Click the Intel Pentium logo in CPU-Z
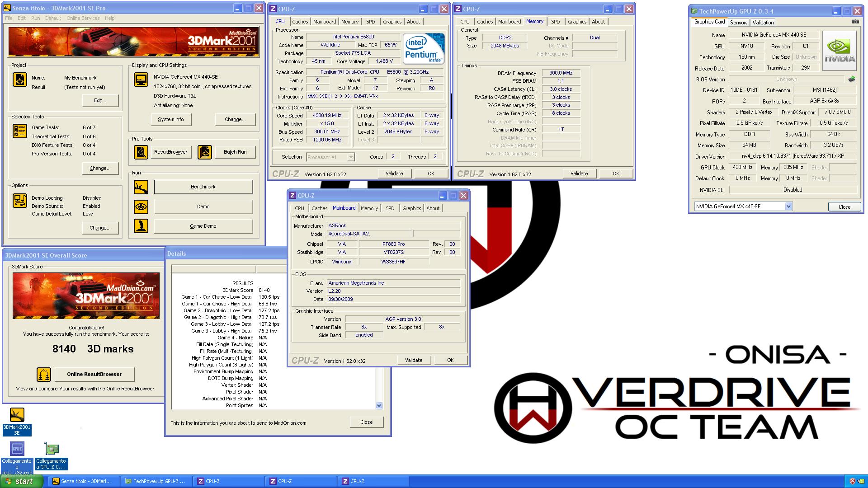Image resolution: width=868 pixels, height=488 pixels. pos(424,49)
